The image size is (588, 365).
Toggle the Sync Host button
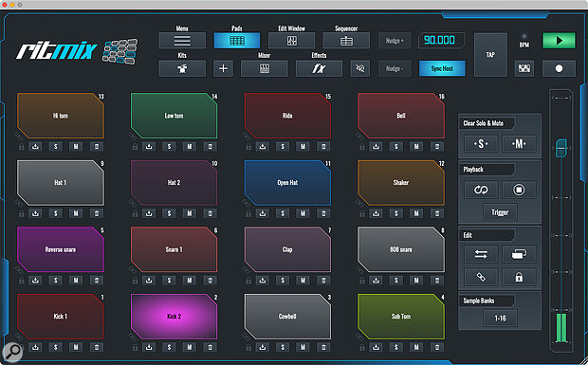pos(442,68)
